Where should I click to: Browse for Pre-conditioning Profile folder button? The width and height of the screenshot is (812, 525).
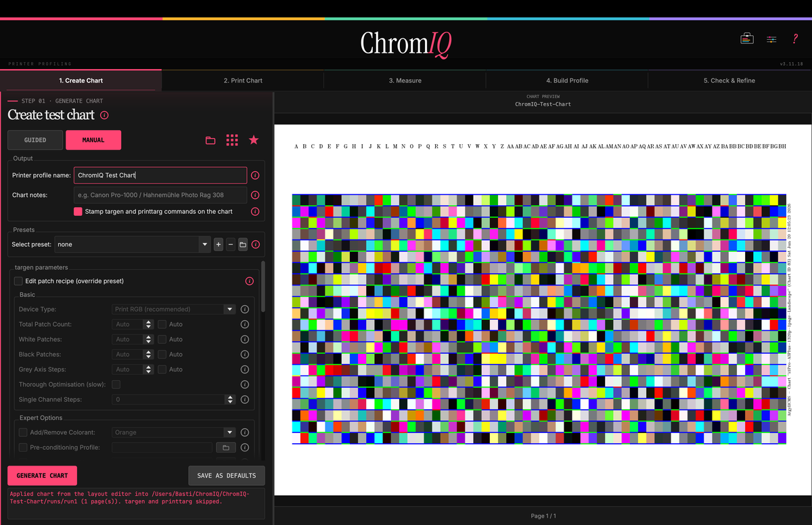pyautogui.click(x=225, y=447)
